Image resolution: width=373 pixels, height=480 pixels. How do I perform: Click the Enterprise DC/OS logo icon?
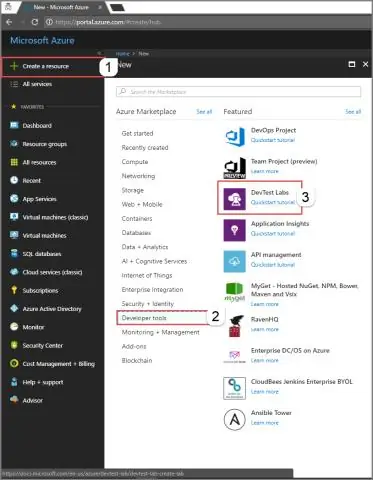[x=235, y=356]
